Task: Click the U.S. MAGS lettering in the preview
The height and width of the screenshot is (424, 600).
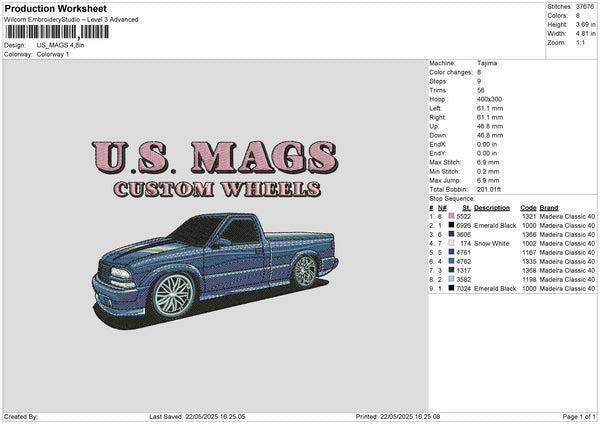Action: click(x=215, y=157)
